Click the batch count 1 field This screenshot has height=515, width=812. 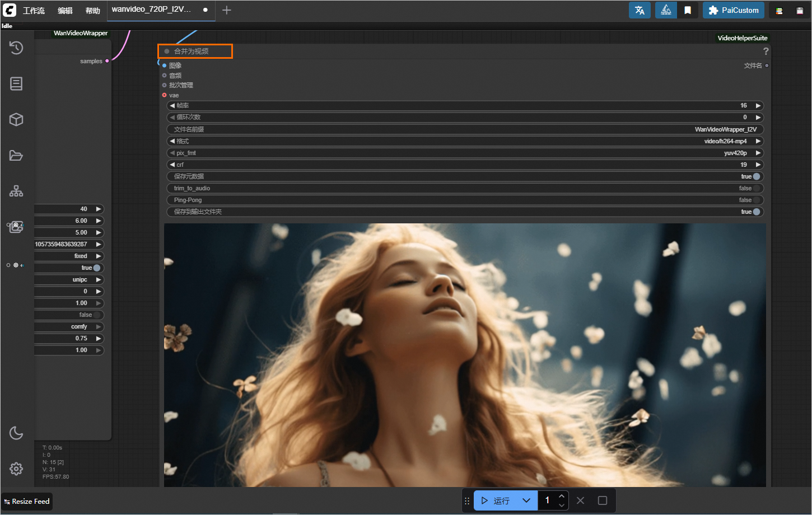click(x=547, y=500)
